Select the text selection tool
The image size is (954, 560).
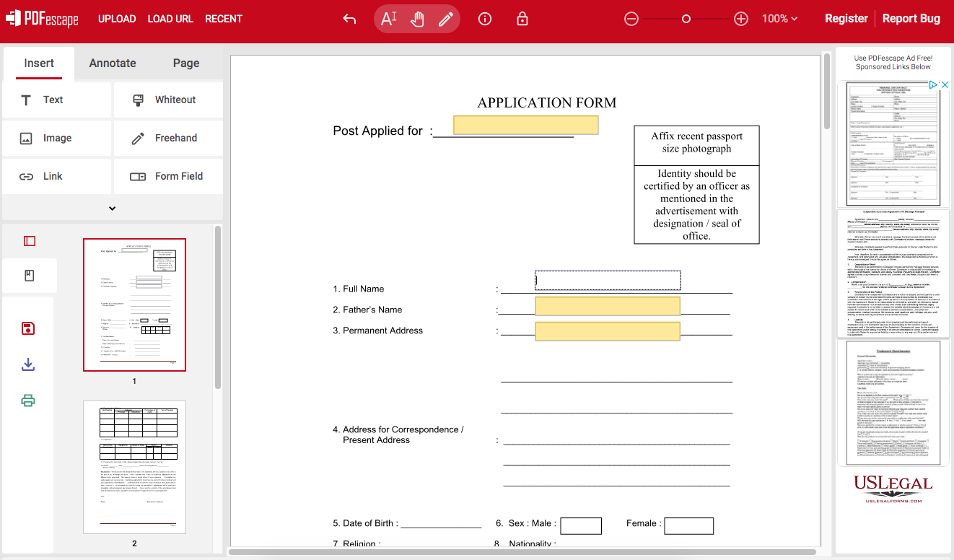click(x=388, y=19)
